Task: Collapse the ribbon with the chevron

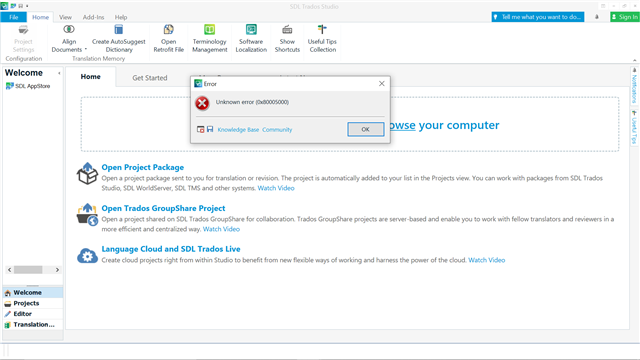Action: coord(635,60)
